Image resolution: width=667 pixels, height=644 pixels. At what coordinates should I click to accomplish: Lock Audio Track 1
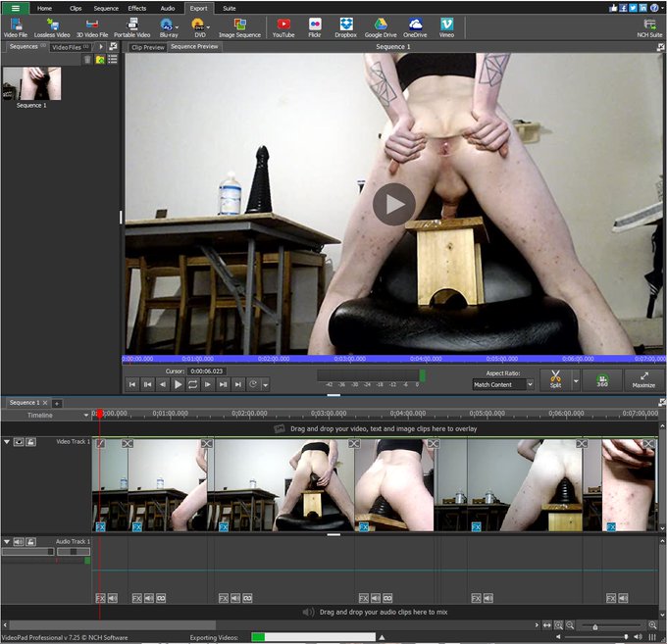tap(30, 542)
